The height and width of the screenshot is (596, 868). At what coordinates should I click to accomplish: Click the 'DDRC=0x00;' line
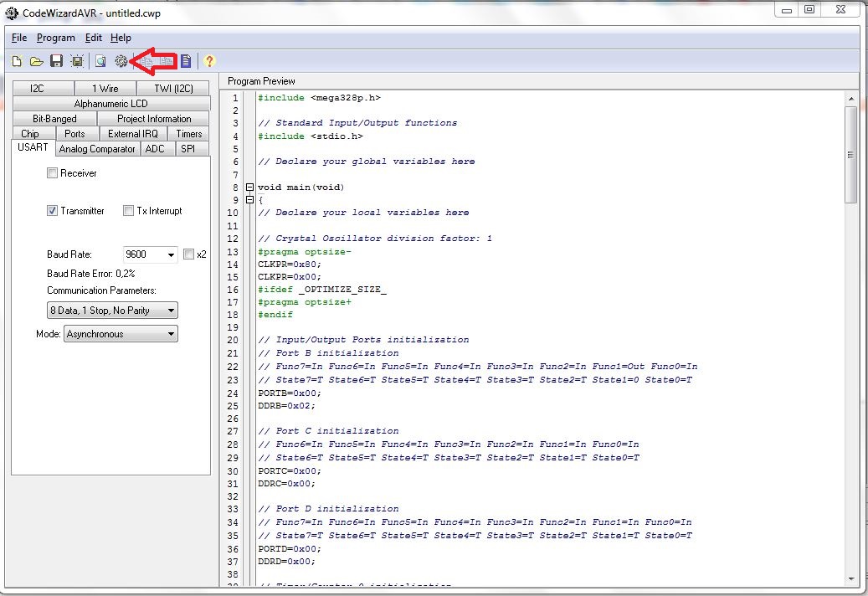tap(287, 484)
